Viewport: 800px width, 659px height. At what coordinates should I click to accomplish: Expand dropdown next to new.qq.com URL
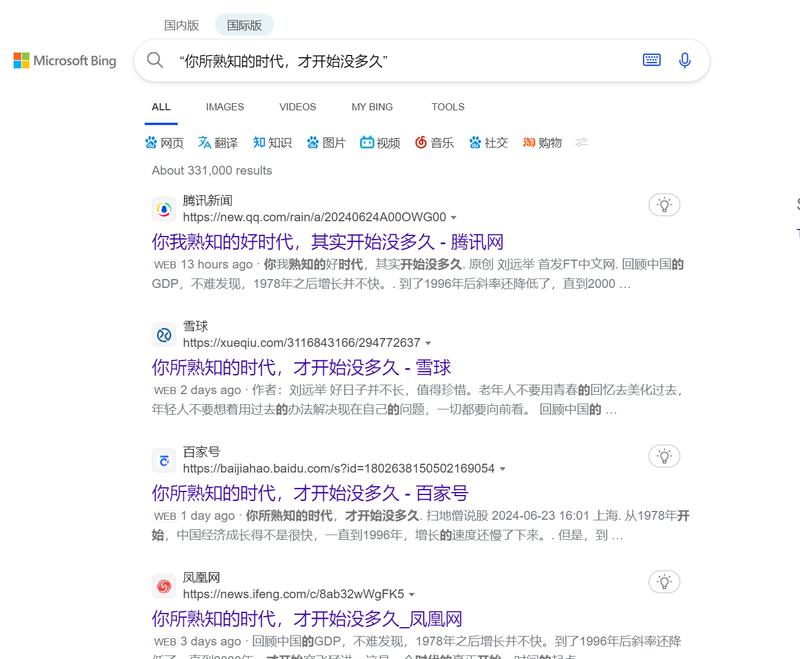[x=453, y=218]
